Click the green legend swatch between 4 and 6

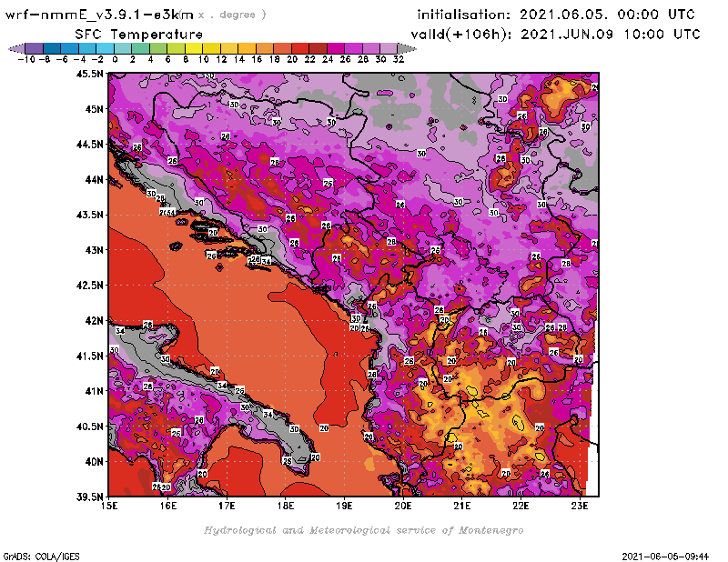(x=158, y=48)
